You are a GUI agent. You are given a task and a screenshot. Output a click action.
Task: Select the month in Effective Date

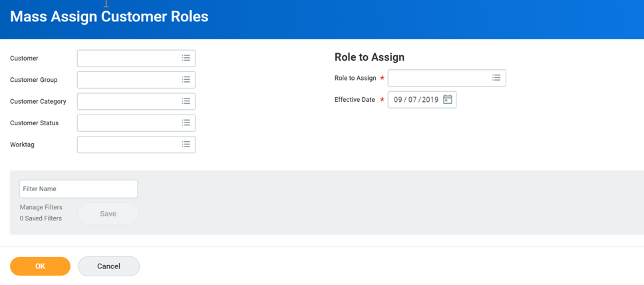tap(398, 99)
